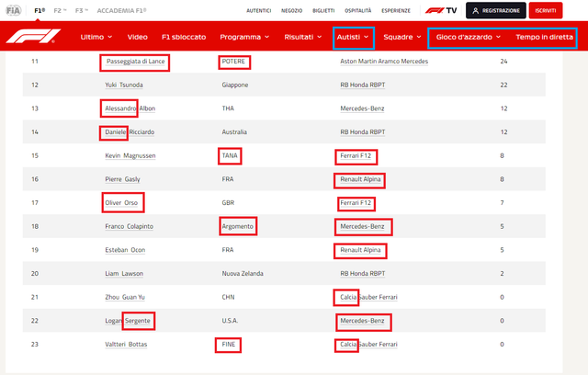Expand the Programma dropdown menu
Screen dimensions: 588x375
[244, 37]
